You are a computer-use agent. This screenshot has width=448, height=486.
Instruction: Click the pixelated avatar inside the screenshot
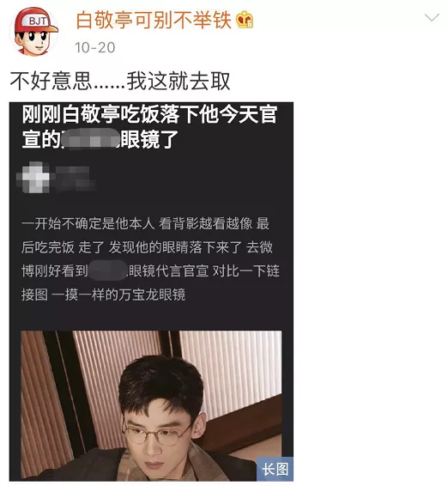[33, 178]
